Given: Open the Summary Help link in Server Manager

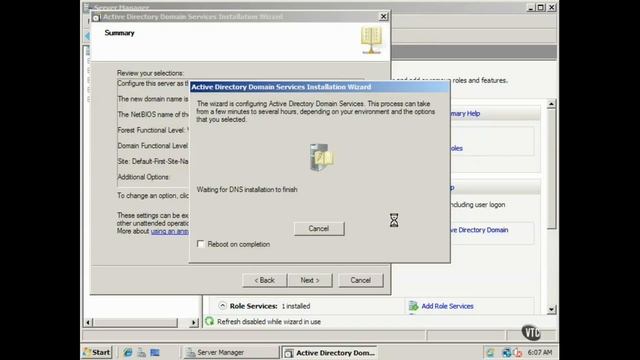Looking at the screenshot, I should pos(465,113).
